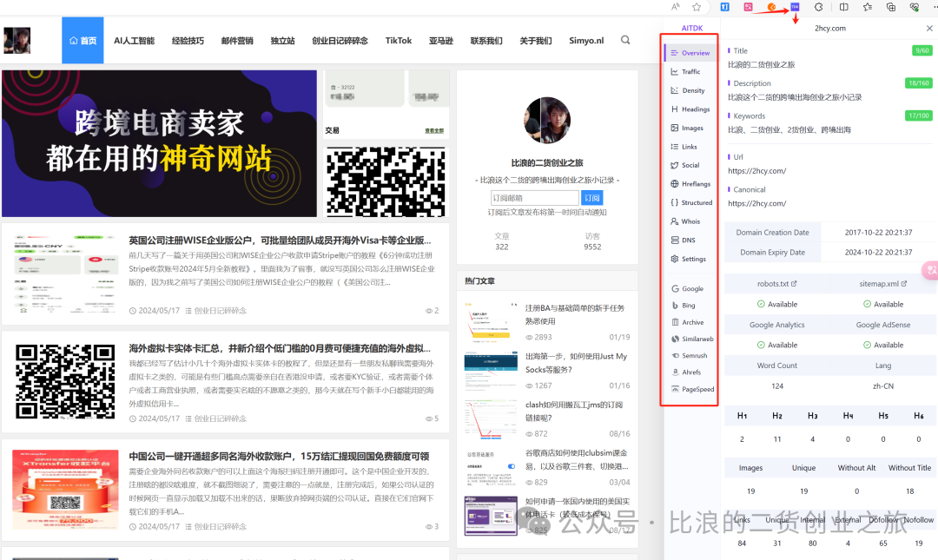This screenshot has height=560, width=938.
Task: Click the 订阅 subscribe button
Action: 591,198
